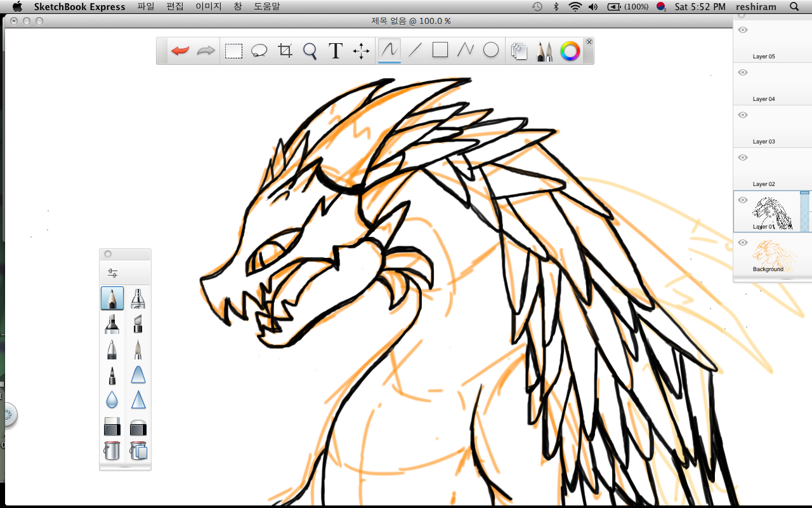
Task: Pick the Move/Transform layer tool
Action: [361, 51]
